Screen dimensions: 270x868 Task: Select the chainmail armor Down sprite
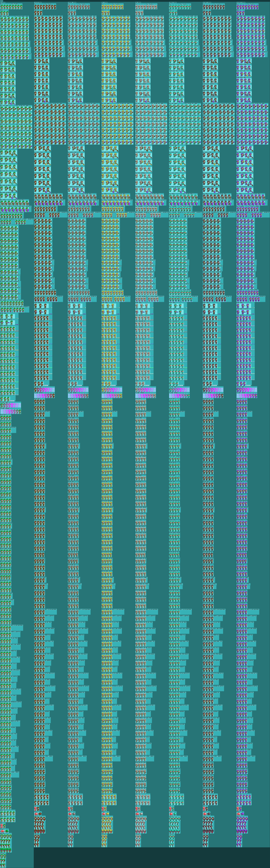72,814
